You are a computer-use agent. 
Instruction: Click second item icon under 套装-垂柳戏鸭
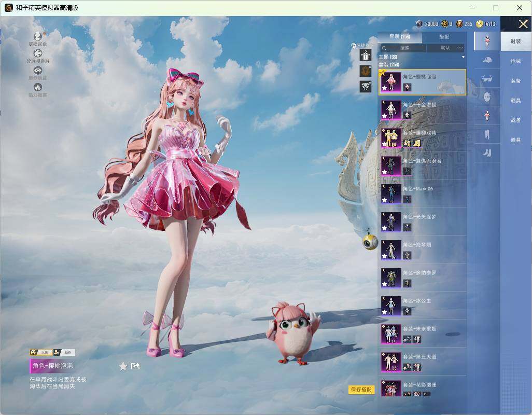pos(417,144)
